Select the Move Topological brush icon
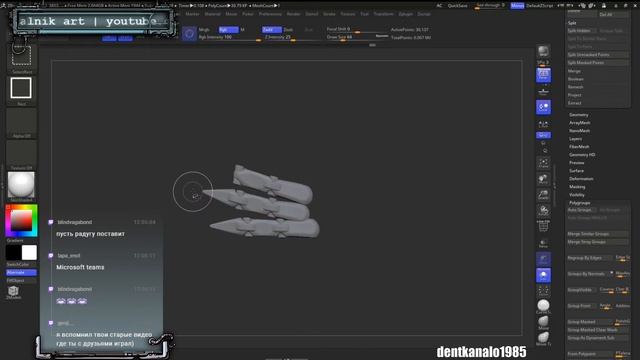This screenshot has width=640, height=360. [543, 338]
